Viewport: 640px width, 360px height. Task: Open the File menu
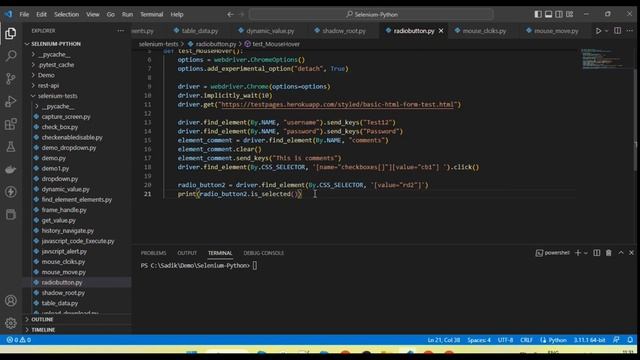click(x=24, y=14)
